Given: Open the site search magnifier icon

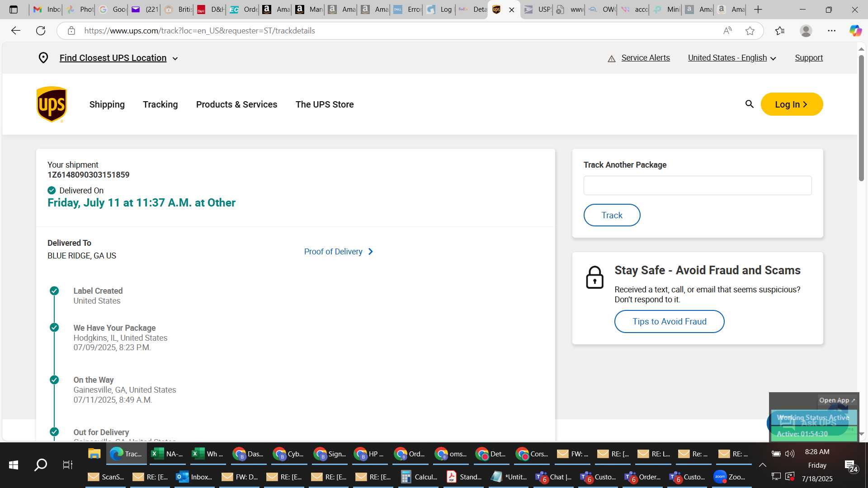Looking at the screenshot, I should click(749, 104).
